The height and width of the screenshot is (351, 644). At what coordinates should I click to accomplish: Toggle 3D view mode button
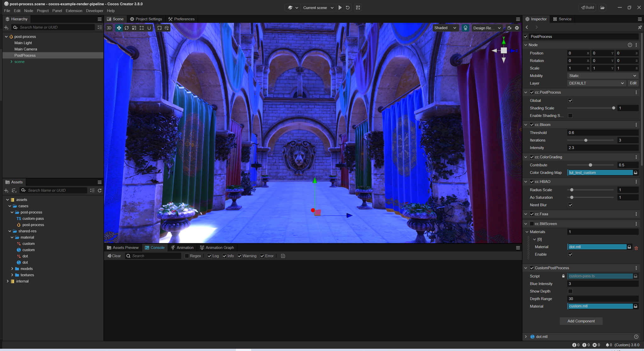pos(109,28)
